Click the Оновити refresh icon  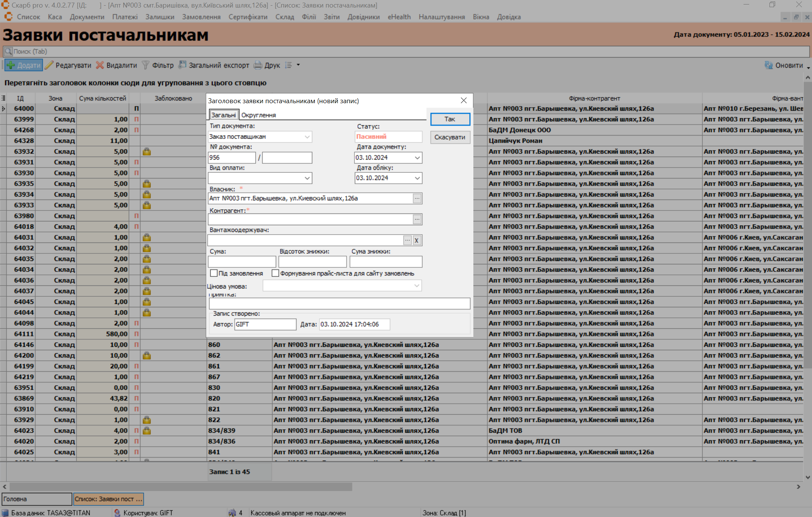click(x=768, y=65)
